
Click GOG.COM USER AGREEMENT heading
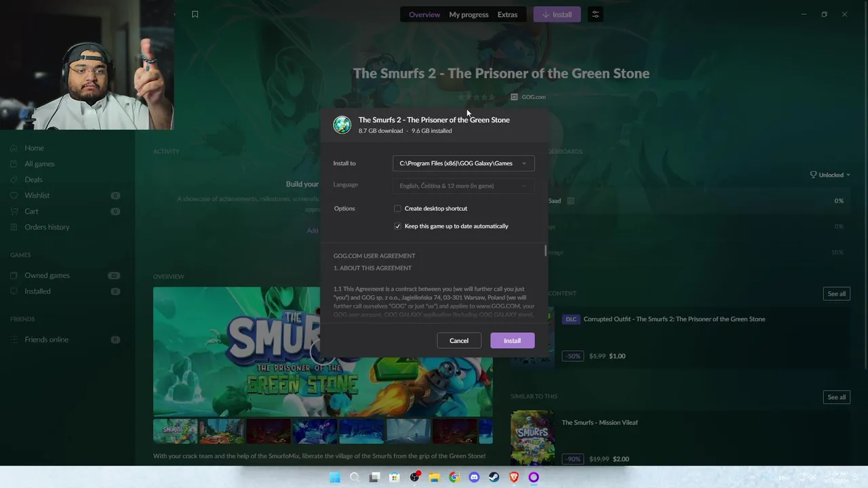tap(374, 256)
